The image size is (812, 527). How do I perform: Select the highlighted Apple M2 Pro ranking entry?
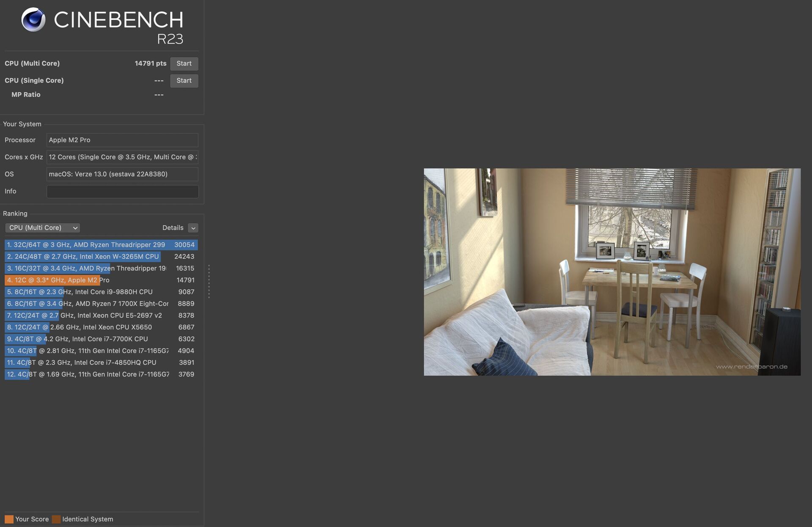click(85, 280)
